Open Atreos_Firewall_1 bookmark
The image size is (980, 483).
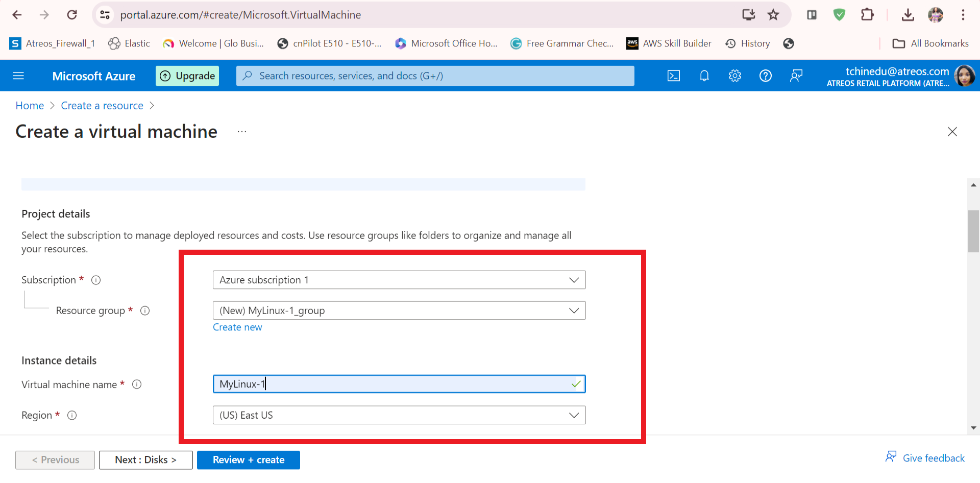tap(53, 43)
